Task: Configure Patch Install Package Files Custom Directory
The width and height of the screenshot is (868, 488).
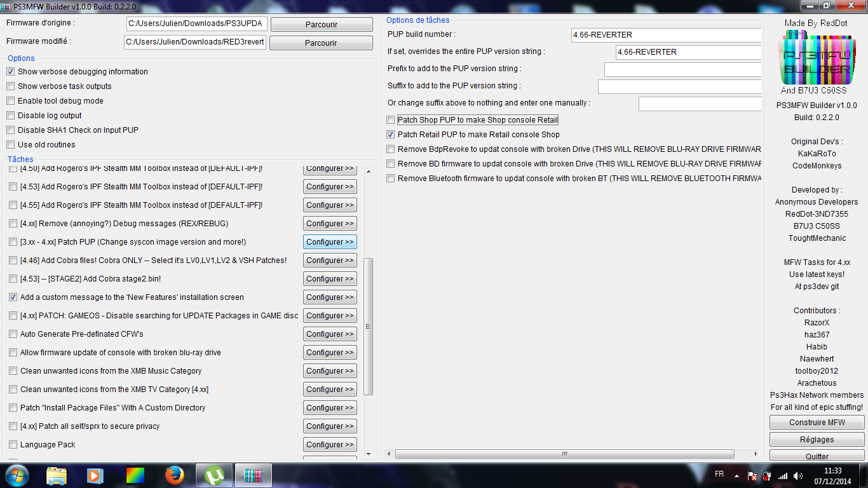Action: tap(330, 408)
